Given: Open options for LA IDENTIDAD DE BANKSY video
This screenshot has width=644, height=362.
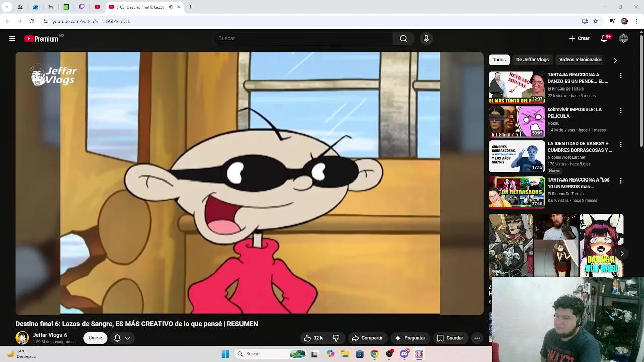Looking at the screenshot, I should (620, 144).
